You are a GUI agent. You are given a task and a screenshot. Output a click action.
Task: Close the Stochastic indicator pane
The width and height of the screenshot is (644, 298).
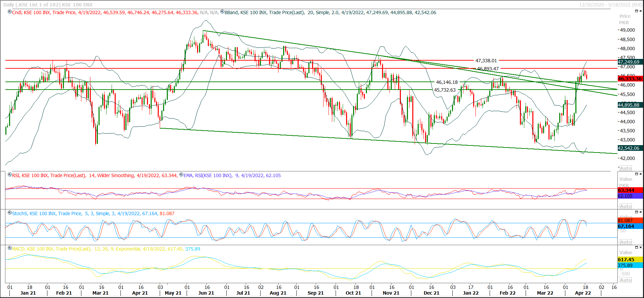coord(640,212)
